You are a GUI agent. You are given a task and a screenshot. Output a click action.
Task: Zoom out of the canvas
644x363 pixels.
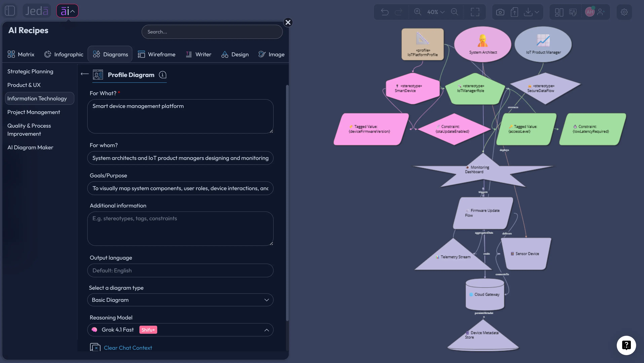[x=454, y=12]
